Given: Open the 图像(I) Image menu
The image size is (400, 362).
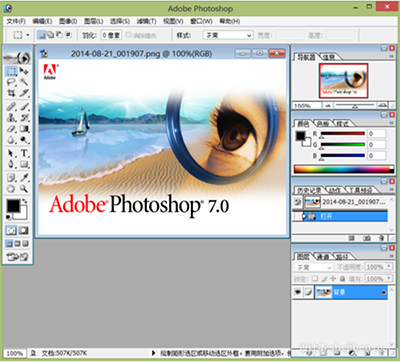Looking at the screenshot, I should tap(68, 21).
